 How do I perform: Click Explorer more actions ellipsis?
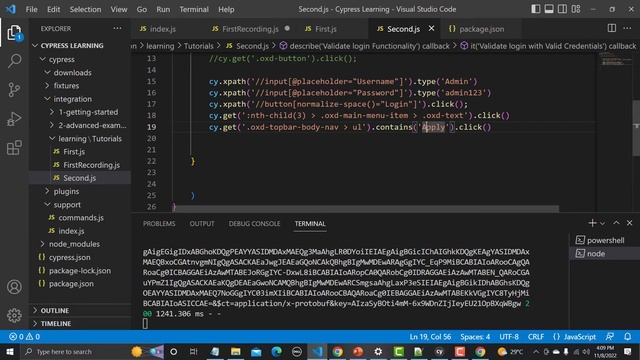(x=118, y=29)
